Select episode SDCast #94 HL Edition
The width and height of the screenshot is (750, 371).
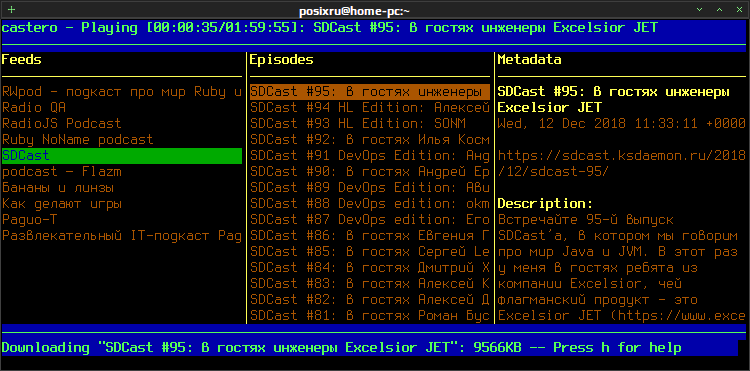click(370, 108)
